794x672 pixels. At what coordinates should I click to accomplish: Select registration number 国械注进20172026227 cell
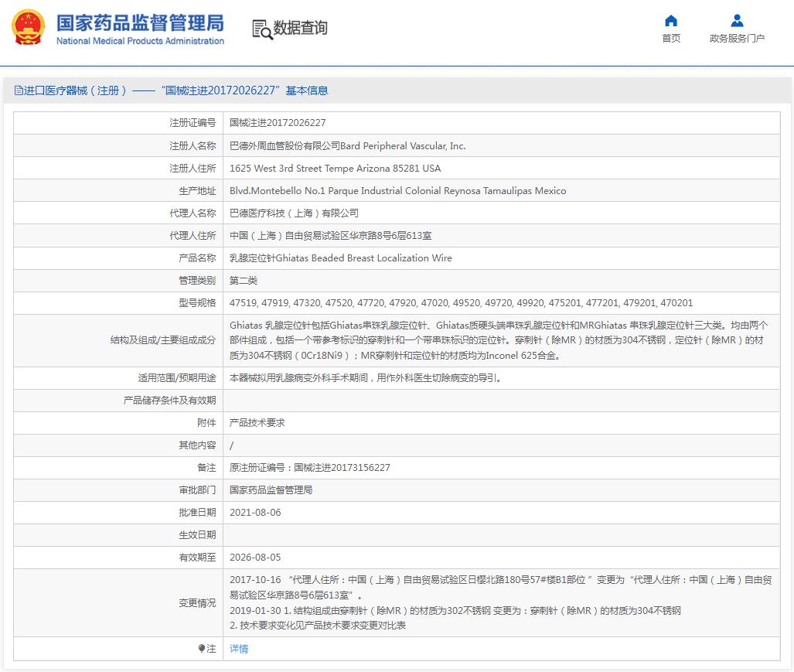(278, 122)
